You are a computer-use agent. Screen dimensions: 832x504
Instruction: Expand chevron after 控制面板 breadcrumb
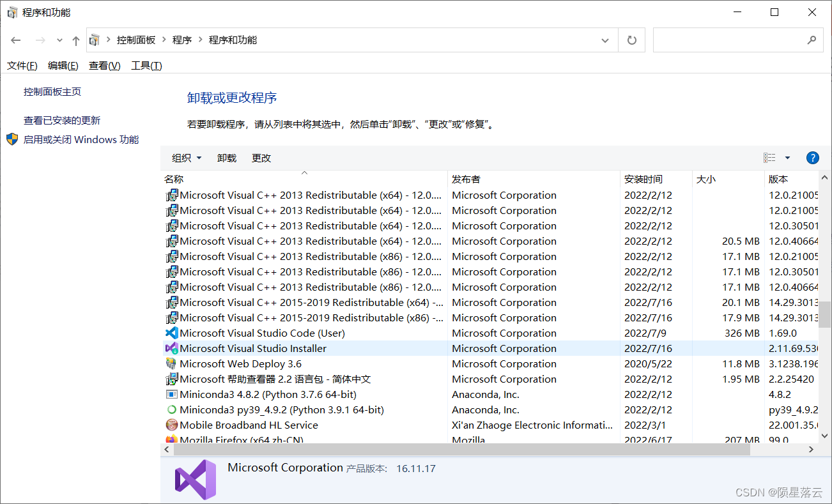(x=164, y=40)
